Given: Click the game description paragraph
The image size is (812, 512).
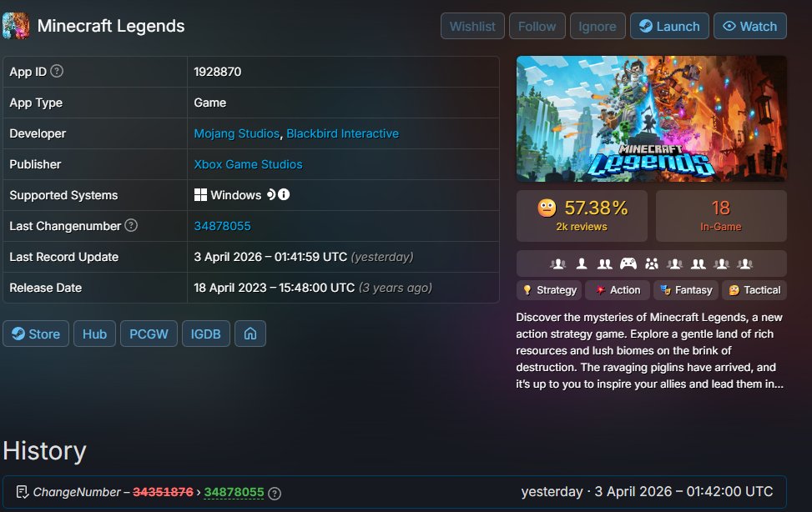Looking at the screenshot, I should click(x=650, y=350).
